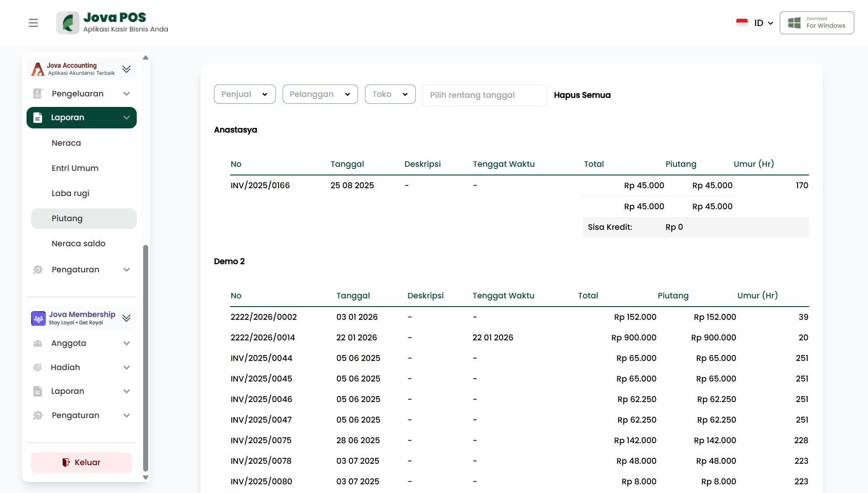Click the Jova Membership purple icon
The width and height of the screenshot is (868, 493).
(x=38, y=318)
